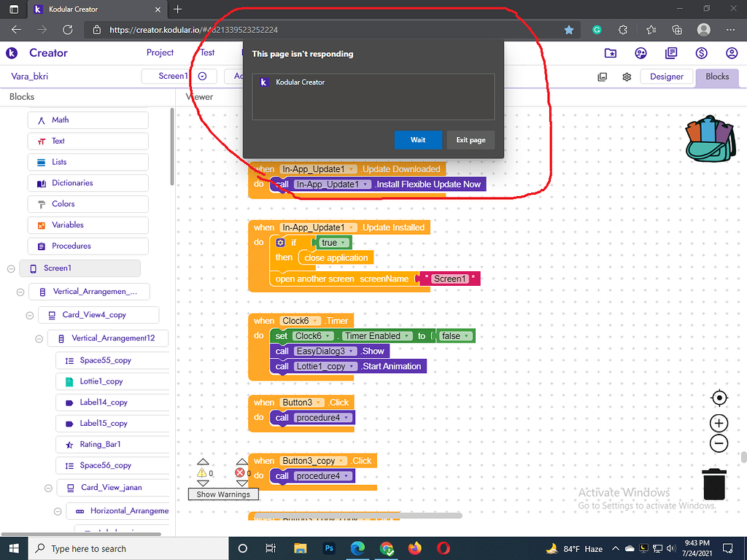
Task: Select the Colors blocks category
Action: (x=88, y=204)
